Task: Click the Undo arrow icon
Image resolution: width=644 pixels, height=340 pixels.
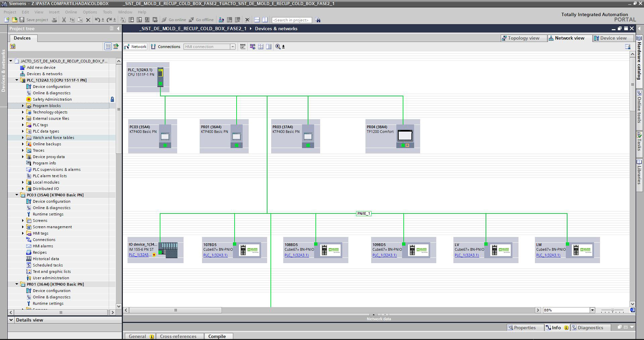Action: pyautogui.click(x=97, y=20)
